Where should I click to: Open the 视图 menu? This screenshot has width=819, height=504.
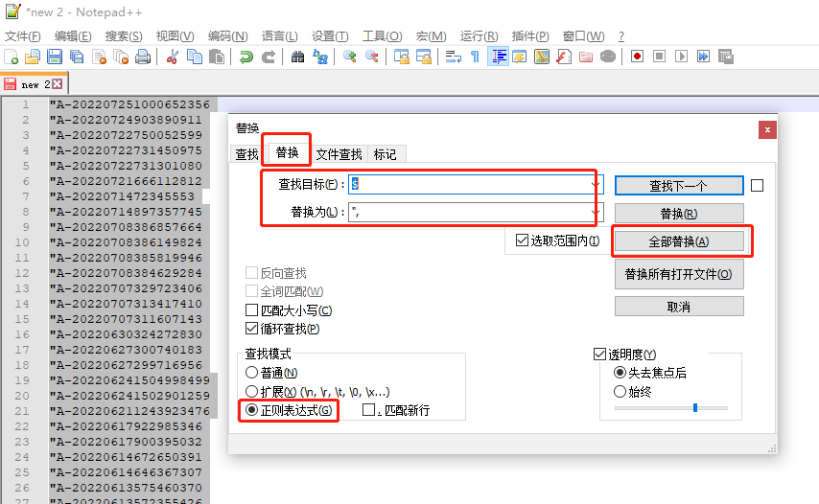[x=175, y=36]
